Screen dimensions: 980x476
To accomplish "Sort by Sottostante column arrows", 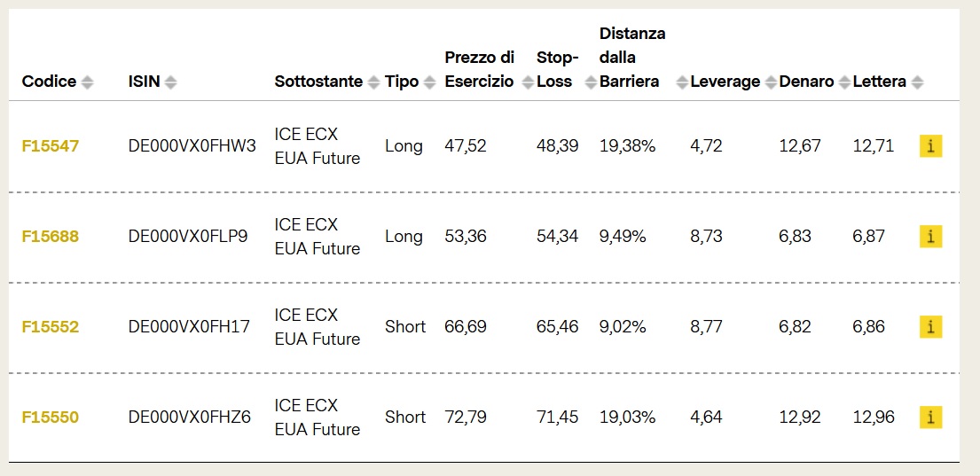I will 373,82.
